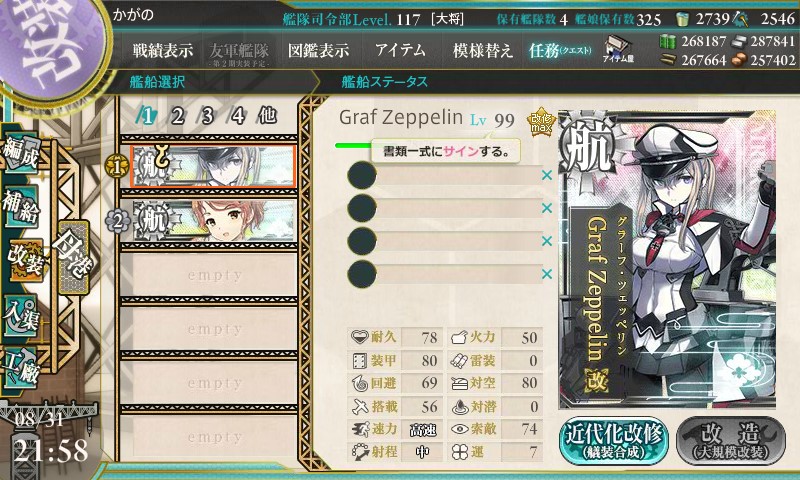This screenshot has height=480, width=800.
Task: Switch to fleet 2 tab
Action: (177, 116)
